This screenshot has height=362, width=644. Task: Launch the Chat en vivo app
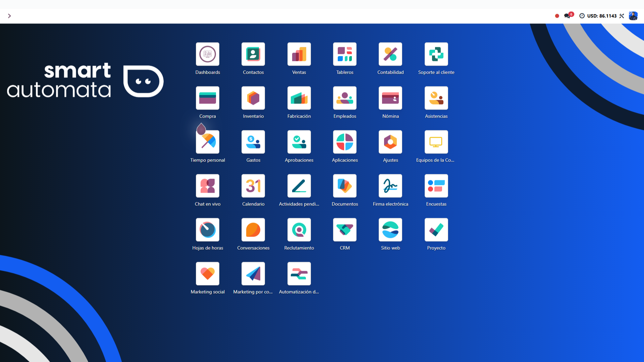click(x=208, y=186)
